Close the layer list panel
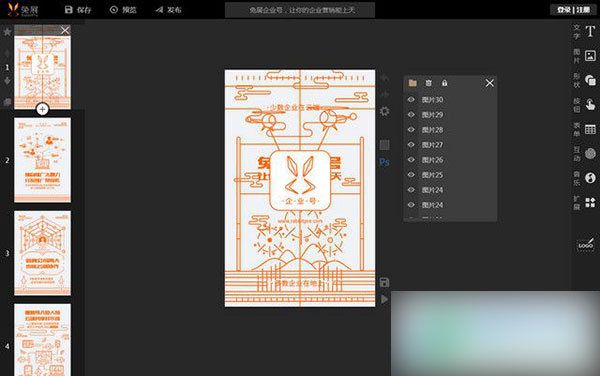 point(489,83)
